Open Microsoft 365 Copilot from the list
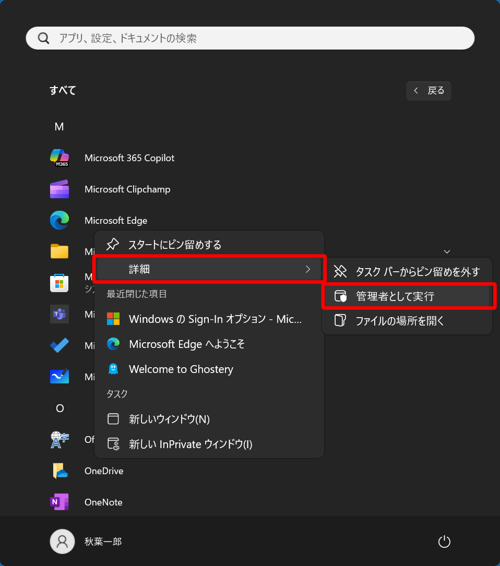 click(x=129, y=158)
